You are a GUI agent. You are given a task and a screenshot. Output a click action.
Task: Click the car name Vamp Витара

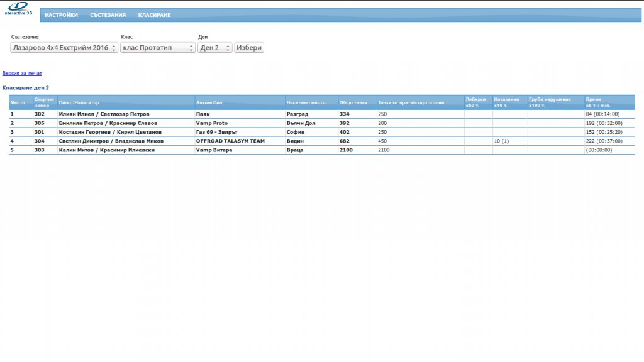coord(214,150)
